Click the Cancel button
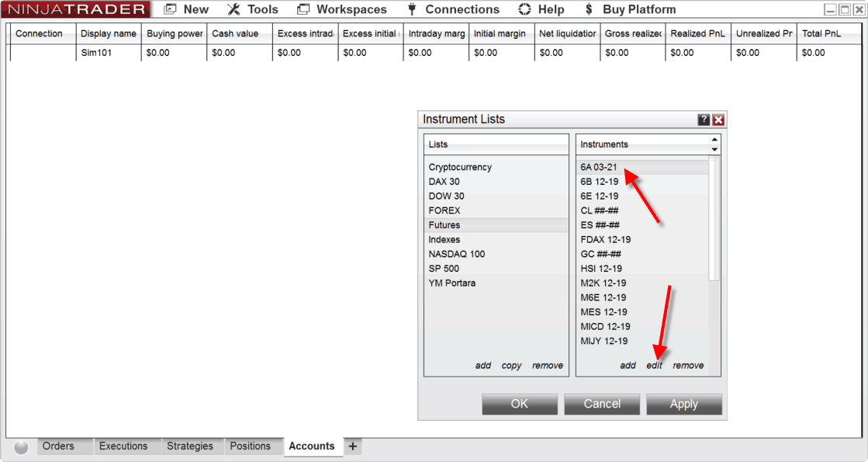This screenshot has height=462, width=868. tap(602, 404)
